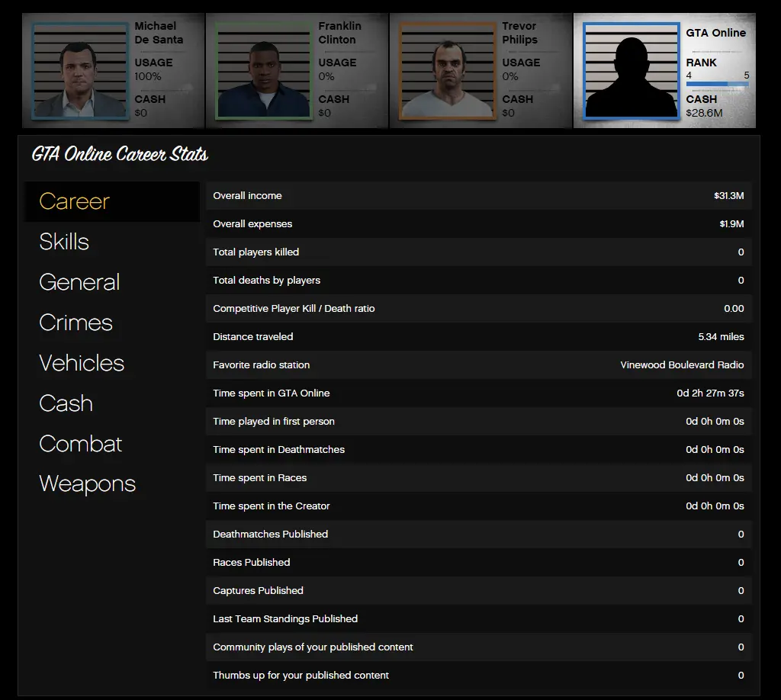Select the Distance traveled label
This screenshot has width=781, height=700.
pos(253,336)
